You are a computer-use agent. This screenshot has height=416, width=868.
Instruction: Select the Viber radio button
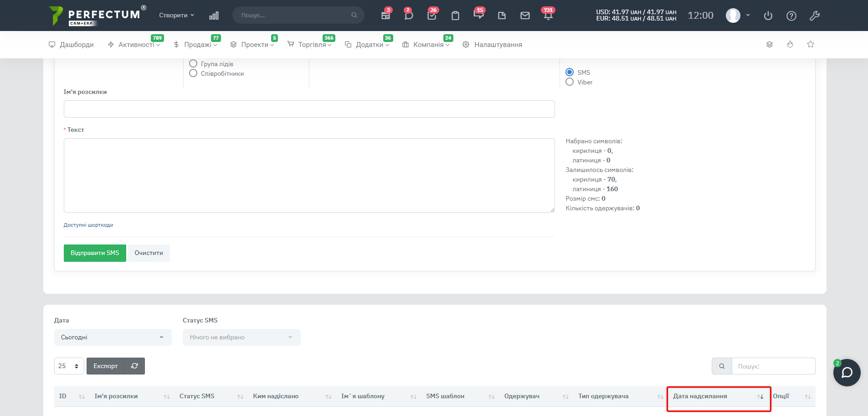coord(570,82)
